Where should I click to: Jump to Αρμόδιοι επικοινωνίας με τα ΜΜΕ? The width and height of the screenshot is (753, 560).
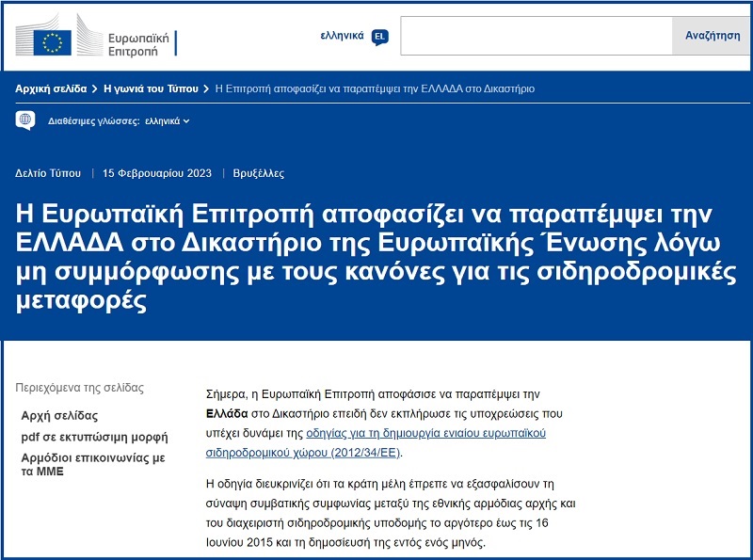coord(93,464)
